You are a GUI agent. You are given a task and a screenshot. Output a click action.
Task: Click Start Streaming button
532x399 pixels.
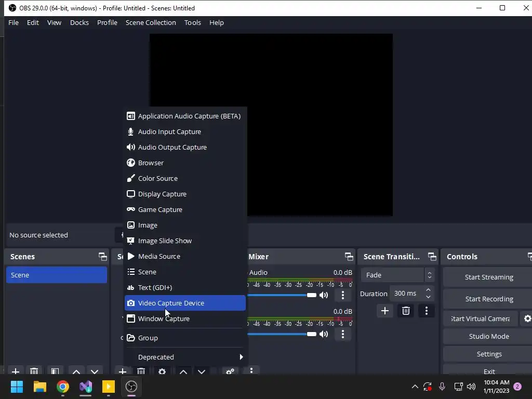(488, 277)
